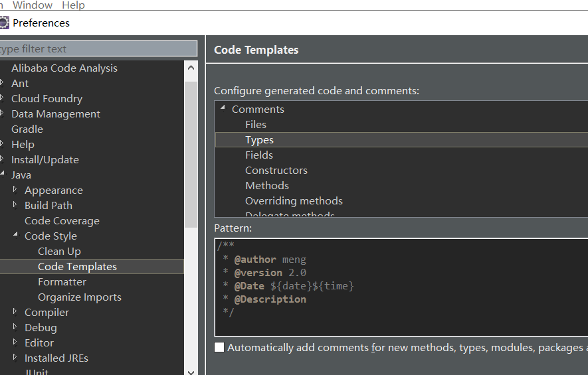The image size is (588, 375).
Task: Select Overriding methods comment template
Action: coord(294,201)
